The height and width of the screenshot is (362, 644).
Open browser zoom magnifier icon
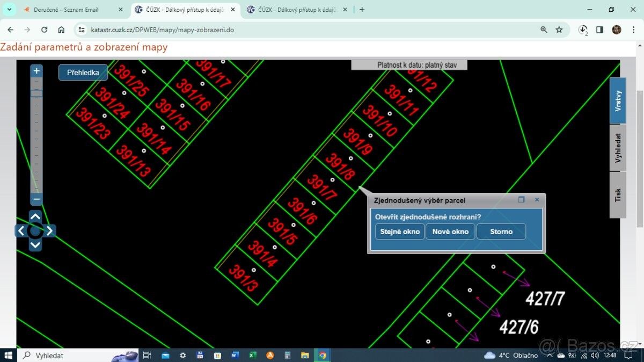coord(544,30)
